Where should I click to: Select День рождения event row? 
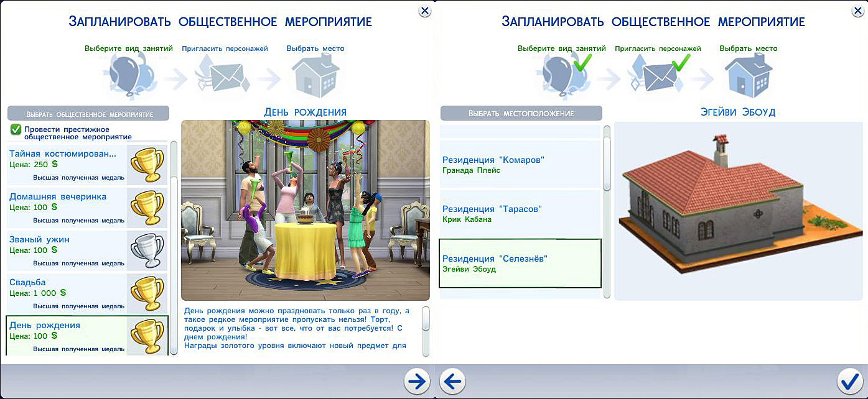(87, 336)
